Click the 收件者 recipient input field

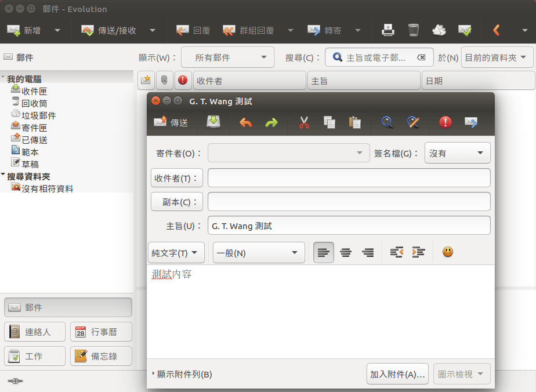pyautogui.click(x=349, y=178)
